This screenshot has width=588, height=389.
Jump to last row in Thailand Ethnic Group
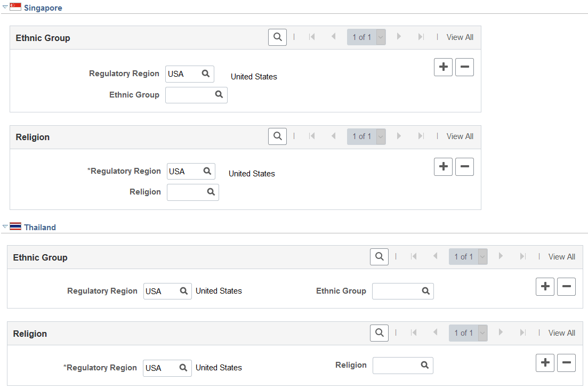click(523, 256)
